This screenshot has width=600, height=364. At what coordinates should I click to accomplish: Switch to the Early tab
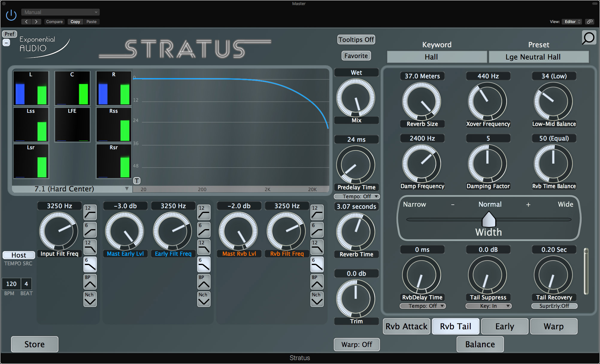point(504,326)
